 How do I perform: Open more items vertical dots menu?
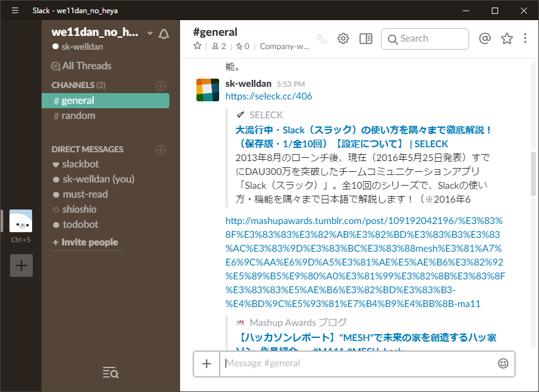coord(525,38)
